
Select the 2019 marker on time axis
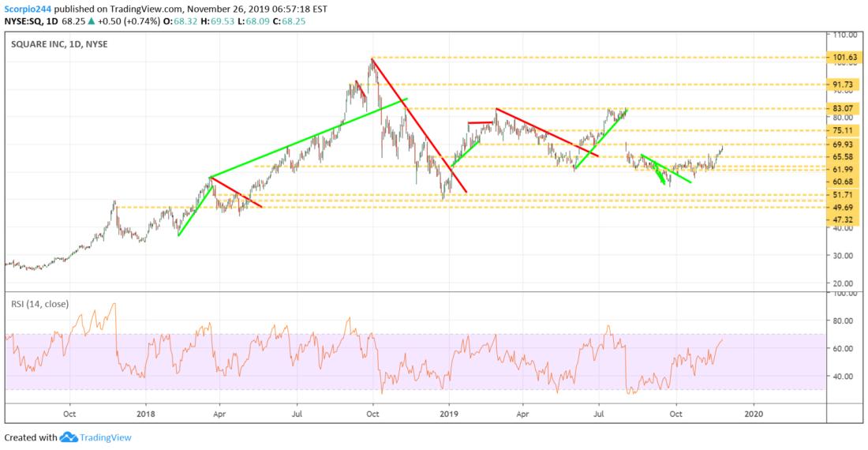pyautogui.click(x=449, y=414)
